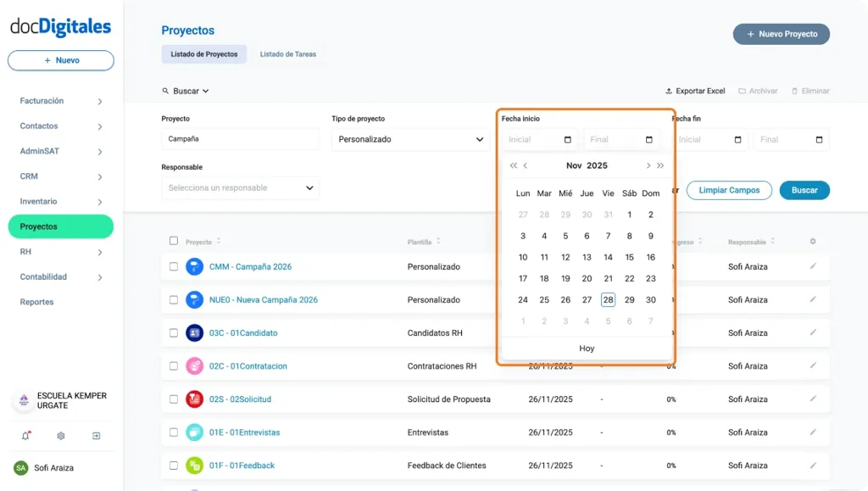Click the calendar icon in the Inicial field
The width and height of the screenshot is (868, 491).
[x=570, y=139]
